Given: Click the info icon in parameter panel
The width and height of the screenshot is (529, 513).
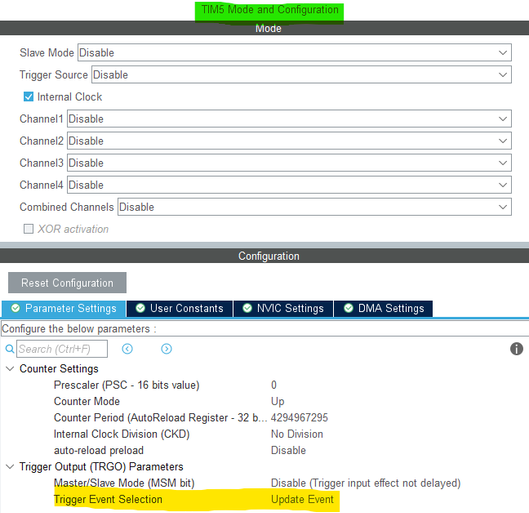Looking at the screenshot, I should (x=516, y=349).
